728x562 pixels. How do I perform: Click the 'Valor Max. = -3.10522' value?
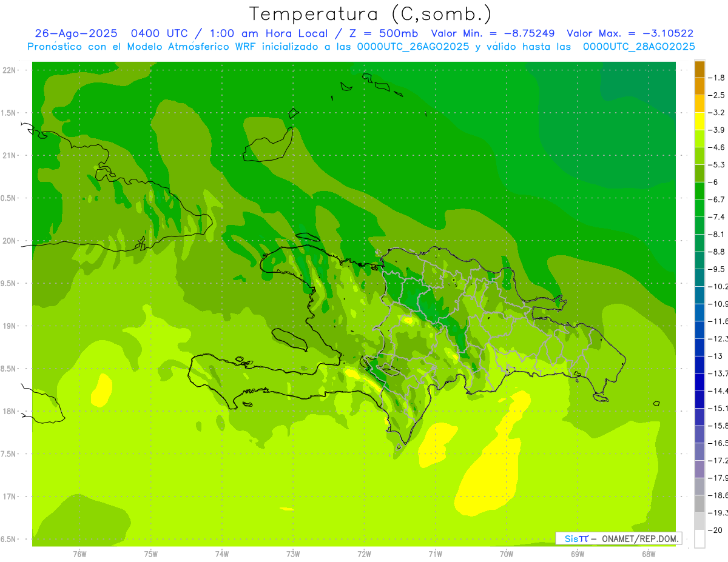[x=630, y=33]
